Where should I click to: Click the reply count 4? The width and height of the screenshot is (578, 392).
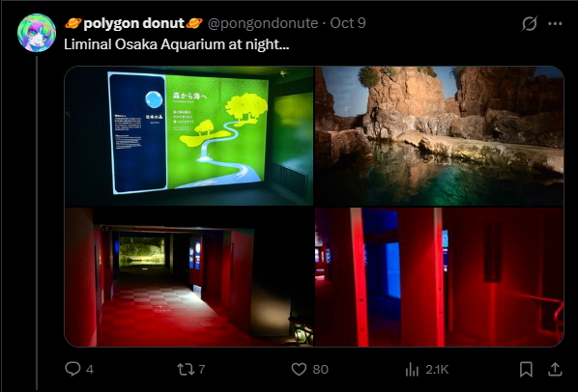(90, 369)
